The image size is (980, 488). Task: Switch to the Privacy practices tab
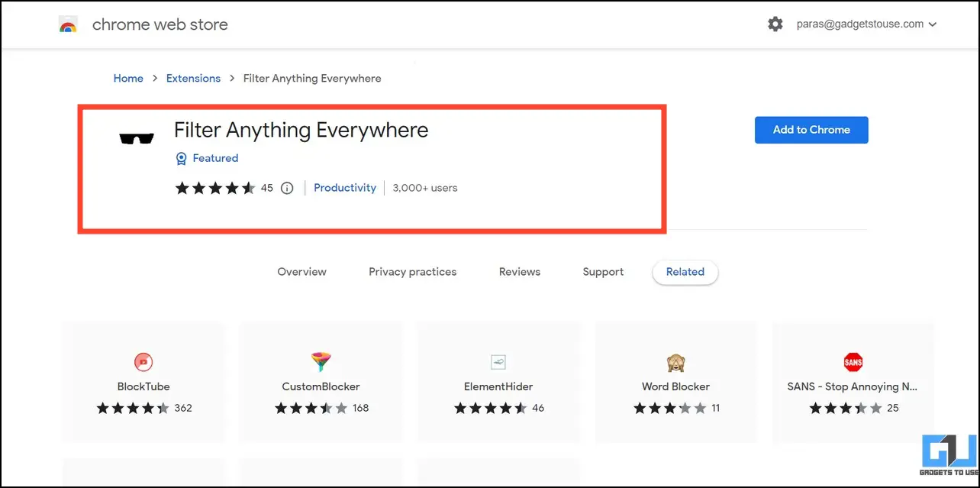(x=412, y=272)
